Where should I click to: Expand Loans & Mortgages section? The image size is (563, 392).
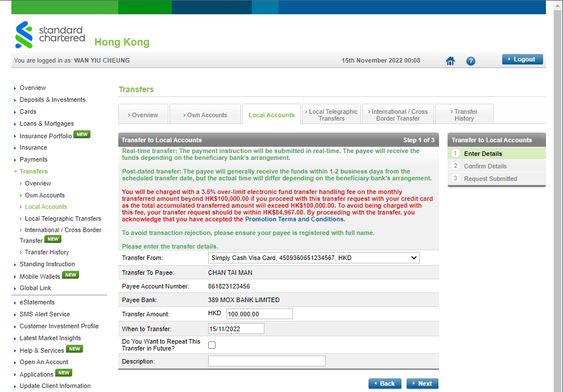(x=46, y=123)
